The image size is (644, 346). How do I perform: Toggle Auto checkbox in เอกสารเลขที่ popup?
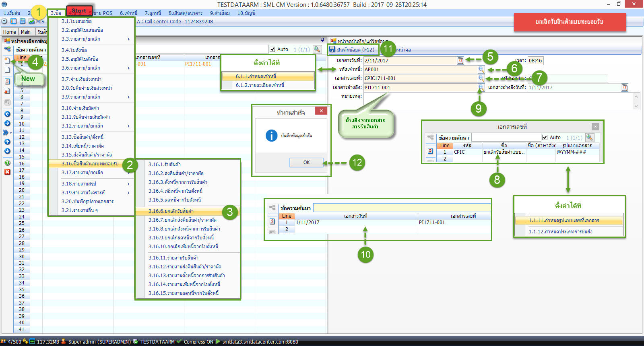coord(545,137)
